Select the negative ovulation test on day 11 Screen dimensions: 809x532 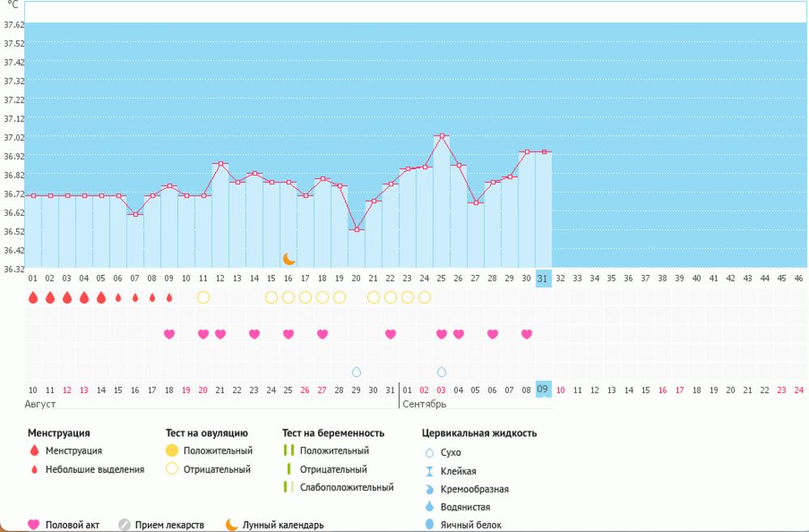(x=203, y=298)
